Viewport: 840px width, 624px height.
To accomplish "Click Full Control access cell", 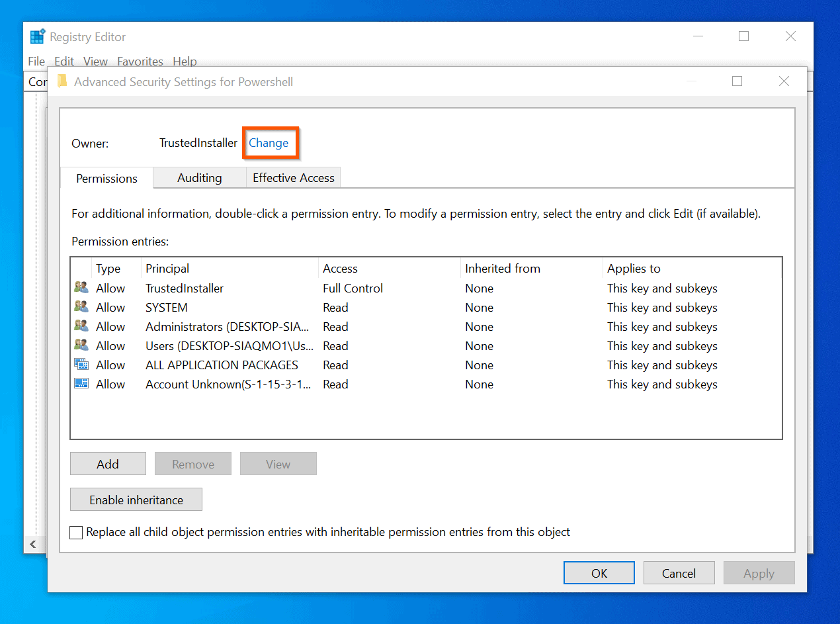I will (x=353, y=289).
